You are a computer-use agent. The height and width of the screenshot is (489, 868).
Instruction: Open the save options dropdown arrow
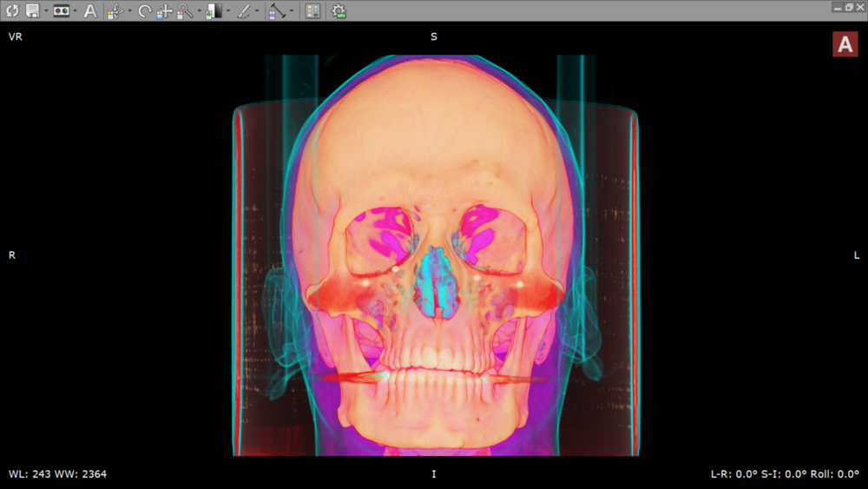pos(44,12)
